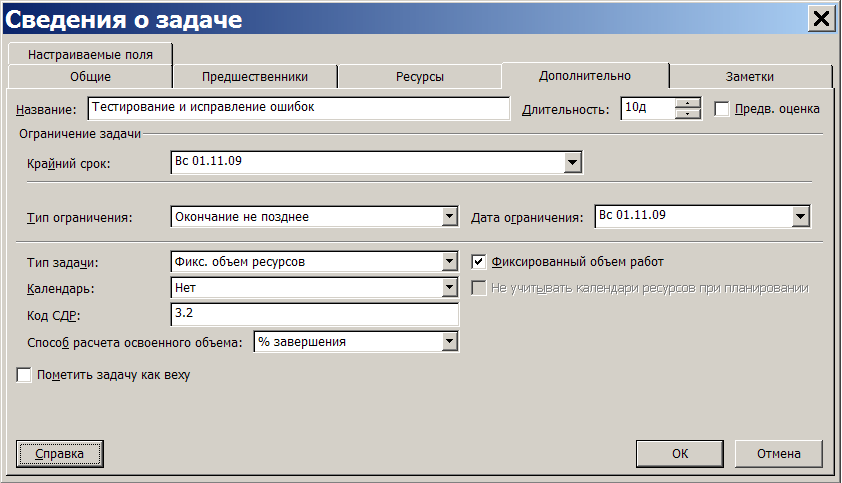Screen dimensions: 842x483
Task: Open the Крайний срок date dropdown arrow
Action: [572, 162]
